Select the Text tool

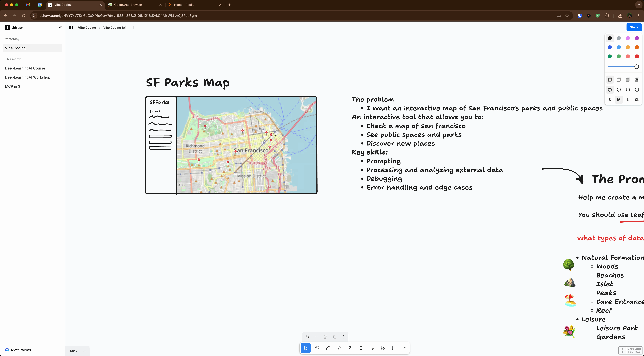[361, 348]
